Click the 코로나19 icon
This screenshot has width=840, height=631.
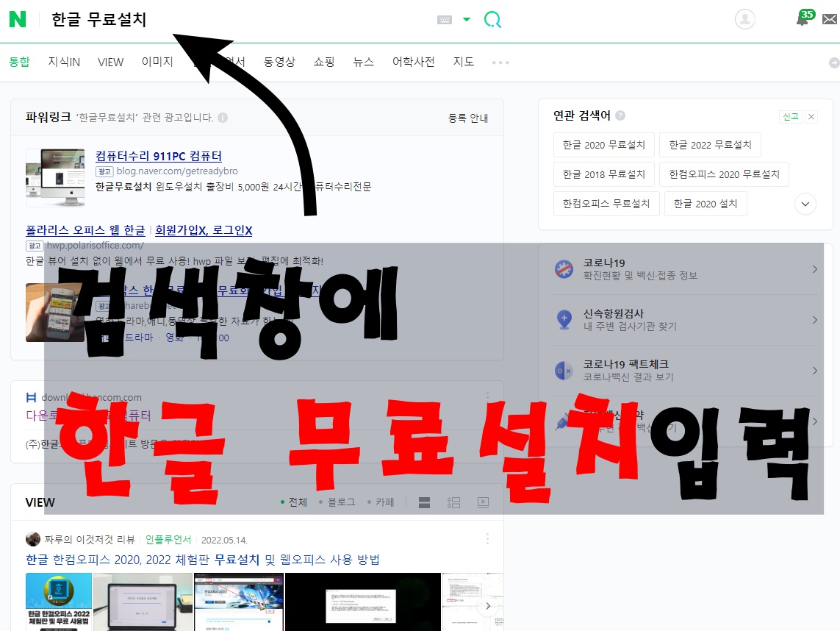[x=564, y=269]
